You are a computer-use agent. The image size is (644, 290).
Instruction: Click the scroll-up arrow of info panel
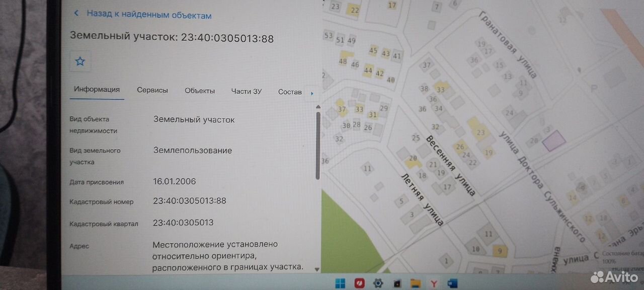[317, 107]
